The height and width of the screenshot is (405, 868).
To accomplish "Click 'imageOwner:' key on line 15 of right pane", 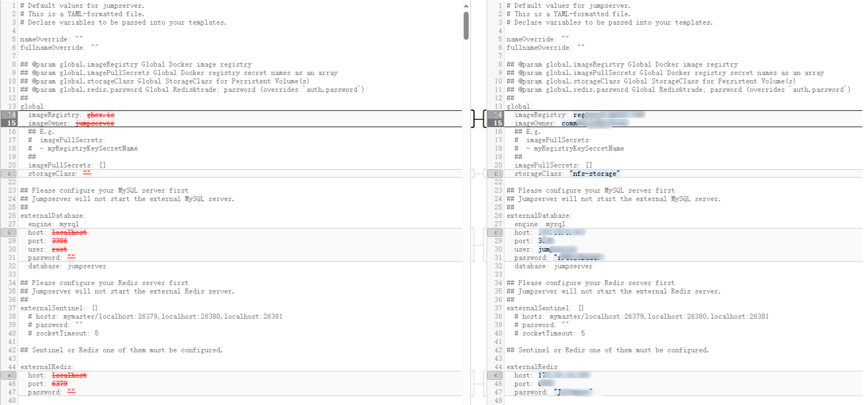I will [536, 123].
